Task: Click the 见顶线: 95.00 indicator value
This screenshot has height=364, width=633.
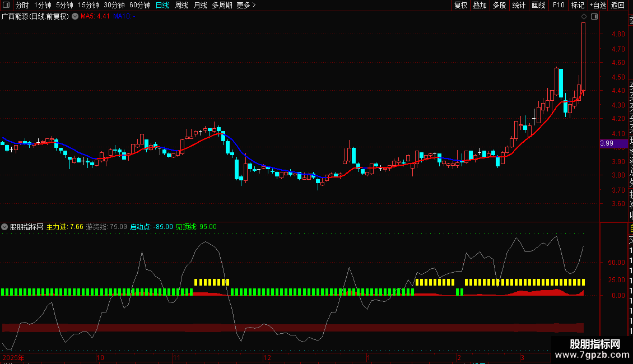Action: coord(196,227)
